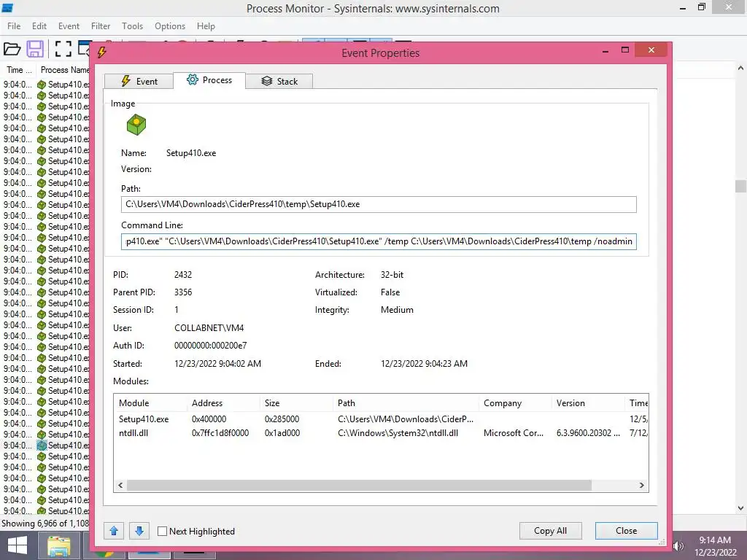Go to the previous event with the up arrow
This screenshot has height=560, width=747.
click(x=114, y=531)
